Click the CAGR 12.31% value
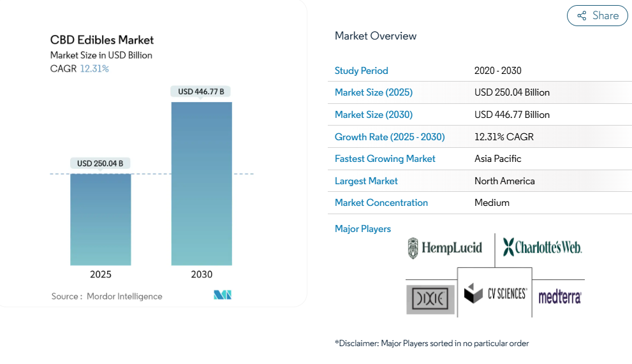 coord(94,69)
